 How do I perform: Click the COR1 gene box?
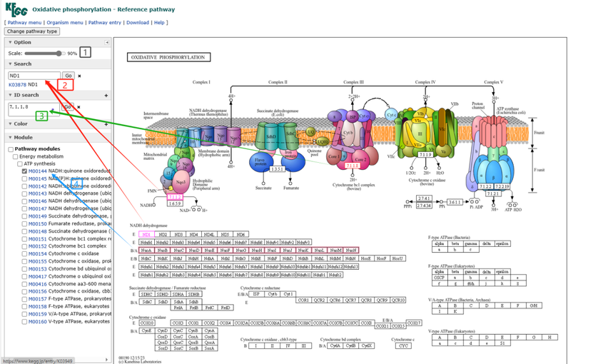point(303,300)
